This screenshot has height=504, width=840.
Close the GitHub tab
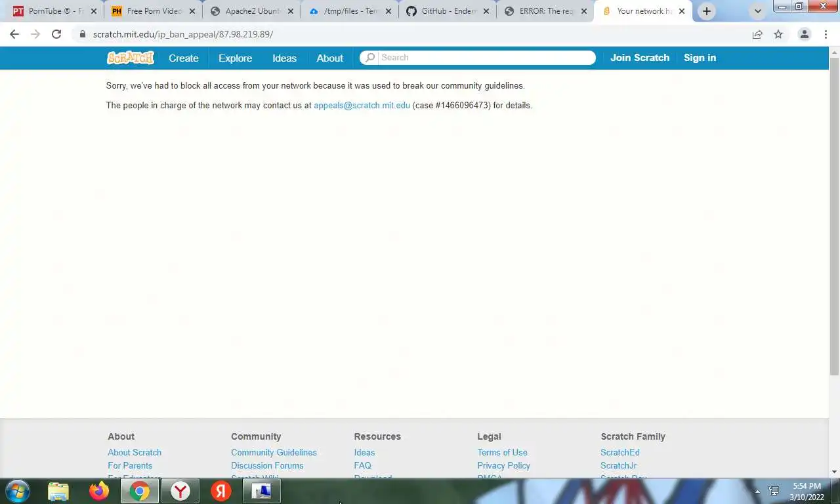tap(486, 11)
